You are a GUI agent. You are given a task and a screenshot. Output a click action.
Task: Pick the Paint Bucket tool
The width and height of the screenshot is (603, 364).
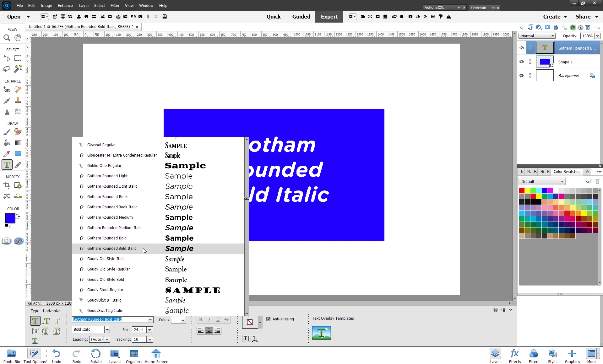coord(7,143)
